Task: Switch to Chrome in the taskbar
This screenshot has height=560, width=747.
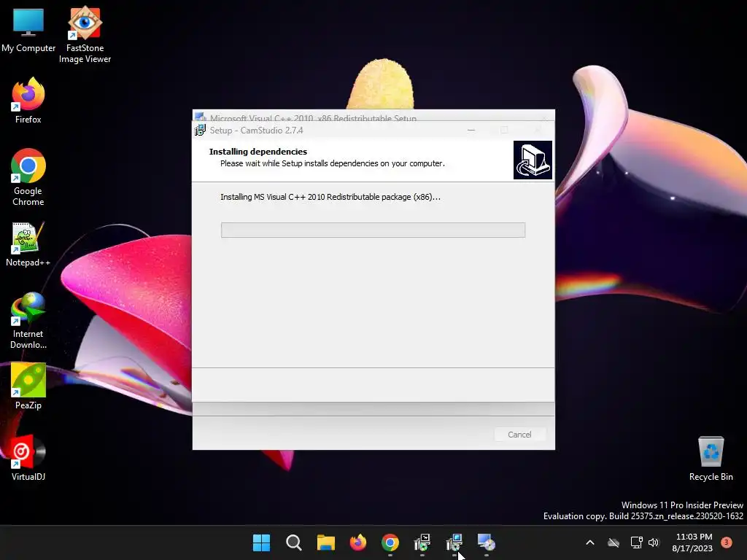Action: 390,542
